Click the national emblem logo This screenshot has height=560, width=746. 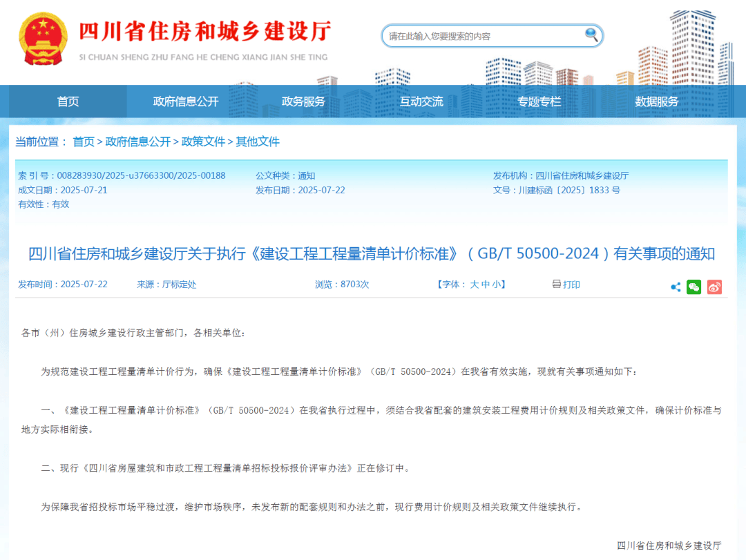(42, 39)
